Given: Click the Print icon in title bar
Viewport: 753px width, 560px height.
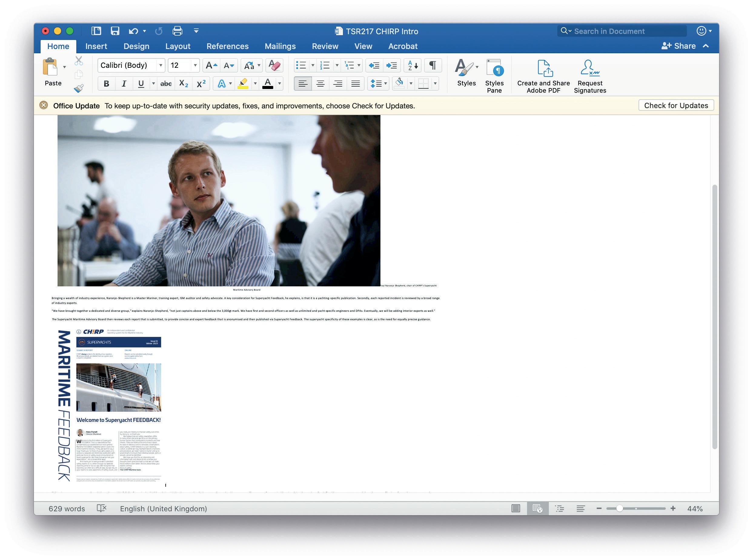Looking at the screenshot, I should pos(177,31).
